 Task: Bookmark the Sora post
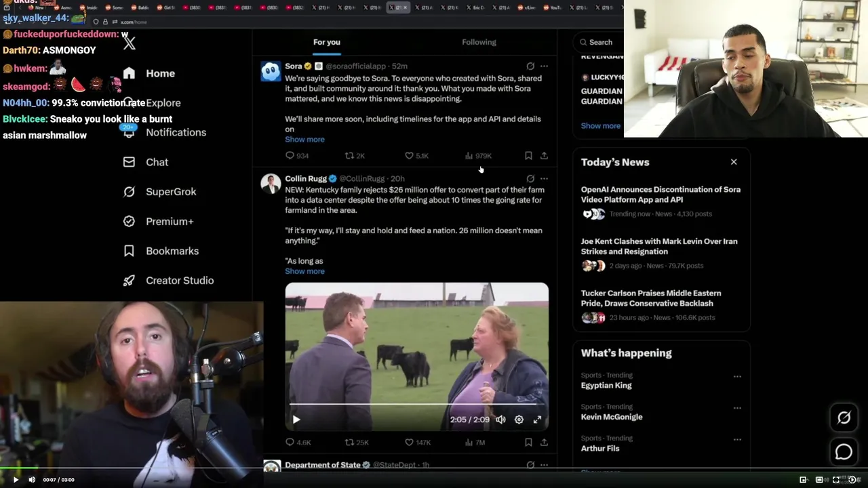point(528,156)
